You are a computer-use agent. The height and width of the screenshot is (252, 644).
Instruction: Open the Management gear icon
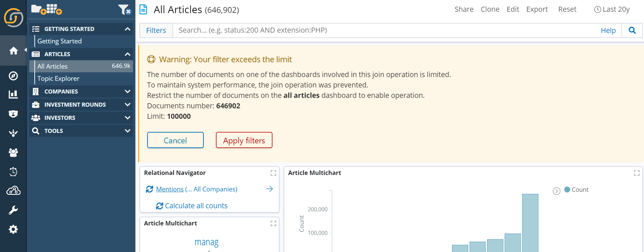(13, 229)
